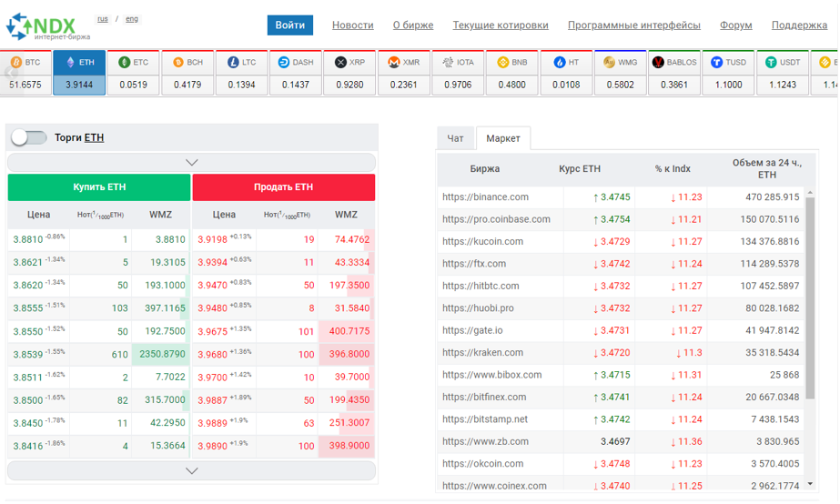Switch language to eng
The image size is (840, 504).
[132, 19]
